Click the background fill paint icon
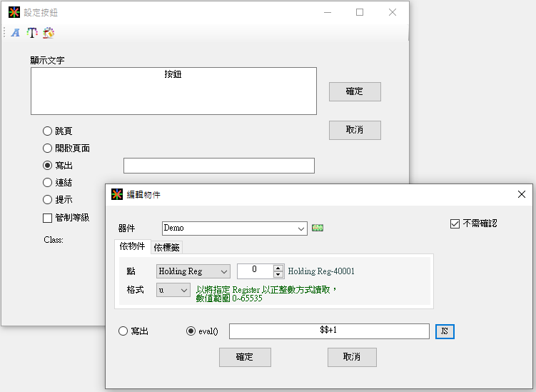Viewport: 536px width, 392px height. (49, 32)
